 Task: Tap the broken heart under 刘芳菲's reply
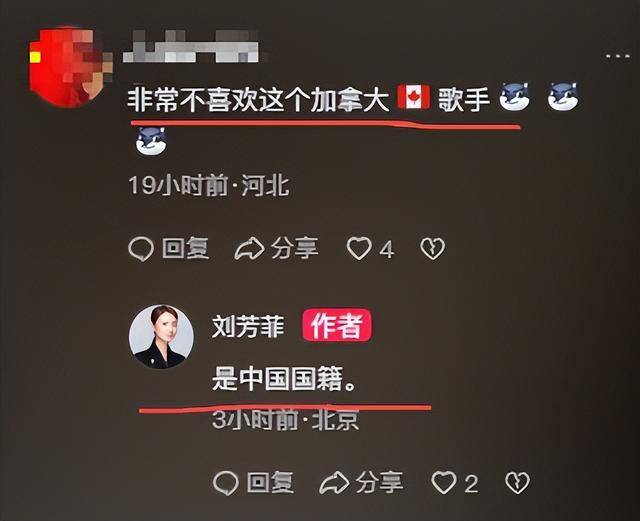517,483
